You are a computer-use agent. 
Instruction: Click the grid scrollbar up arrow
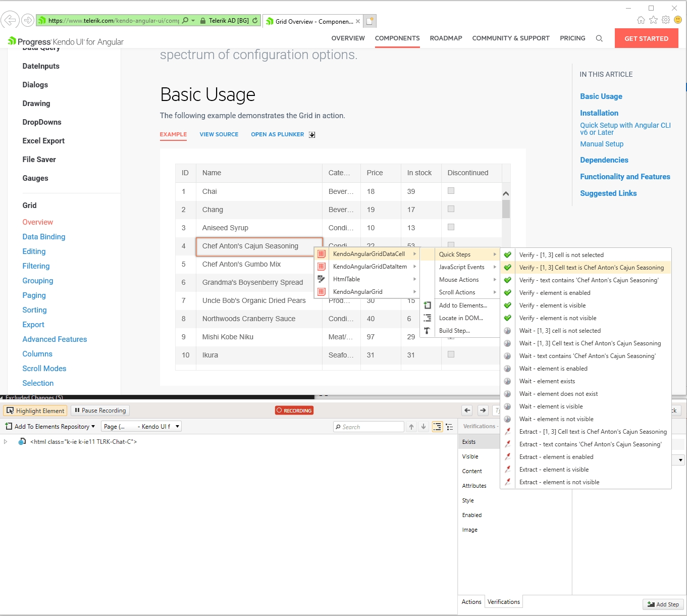click(x=506, y=194)
